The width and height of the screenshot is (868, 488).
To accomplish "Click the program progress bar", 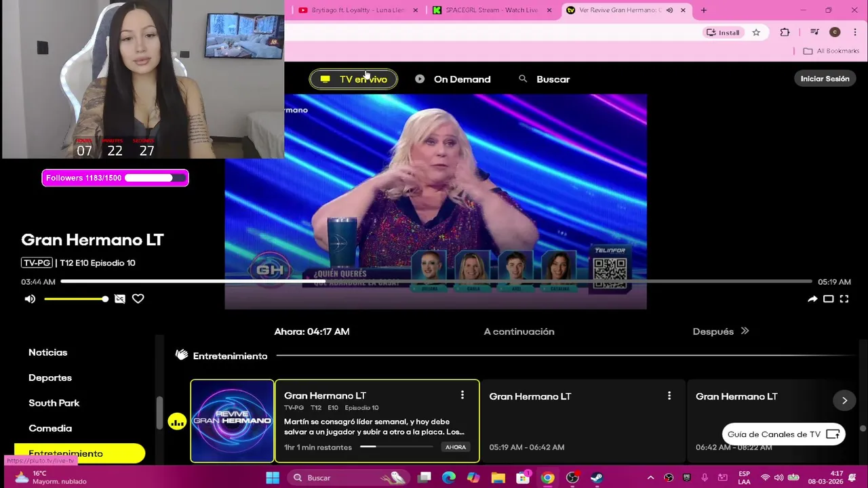I will click(436, 281).
